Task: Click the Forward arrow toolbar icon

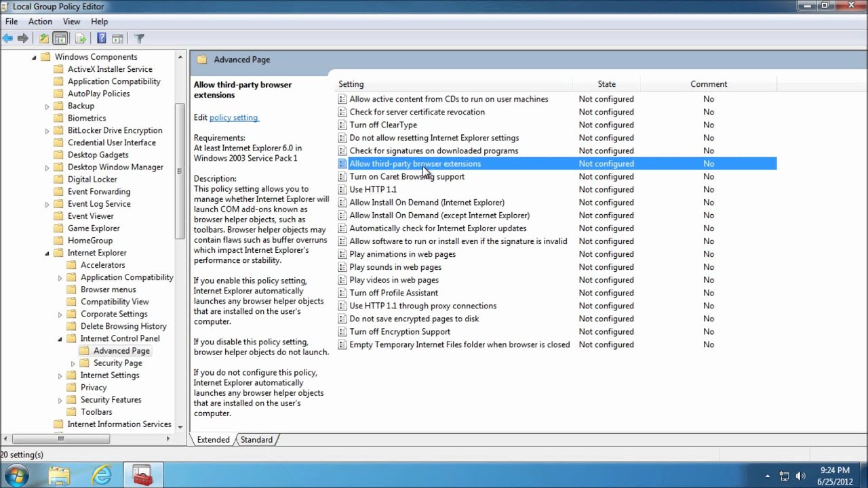Action: click(x=23, y=39)
